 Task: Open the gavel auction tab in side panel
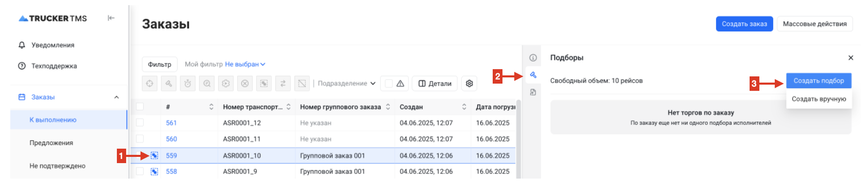click(x=533, y=75)
